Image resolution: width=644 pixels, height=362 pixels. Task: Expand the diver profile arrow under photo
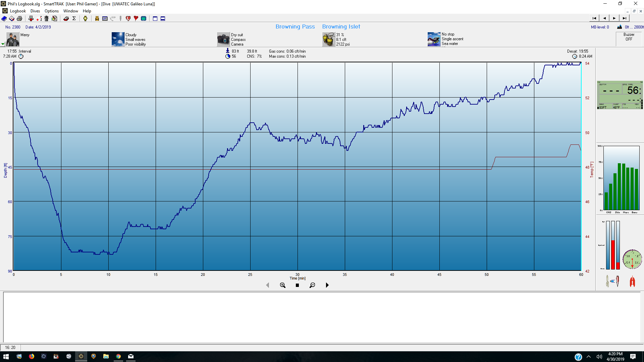(3, 44)
